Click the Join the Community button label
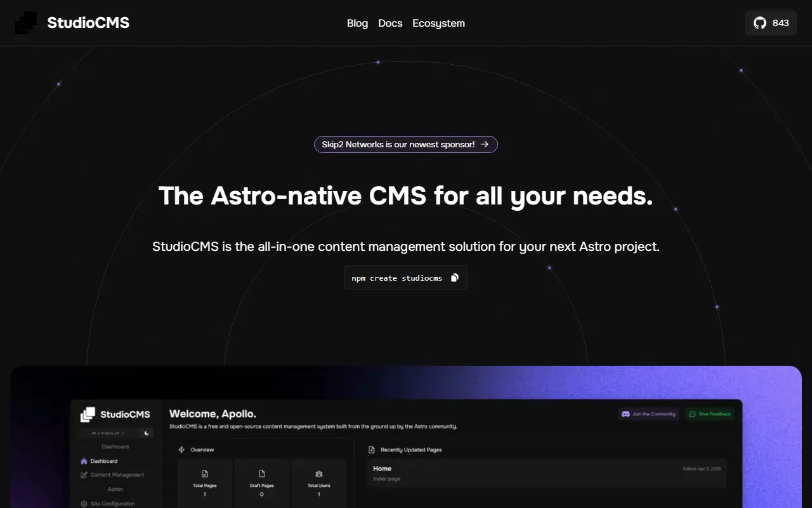Screen dimensions: 812x508 coord(654,414)
